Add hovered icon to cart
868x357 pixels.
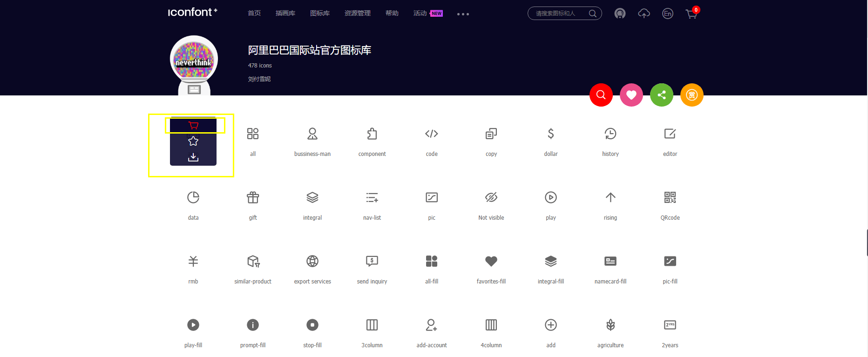tap(193, 125)
